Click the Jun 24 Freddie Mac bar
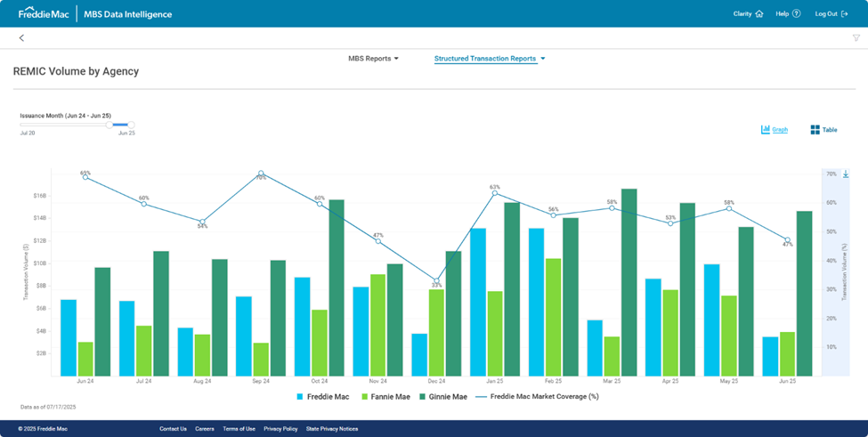 pyautogui.click(x=69, y=337)
